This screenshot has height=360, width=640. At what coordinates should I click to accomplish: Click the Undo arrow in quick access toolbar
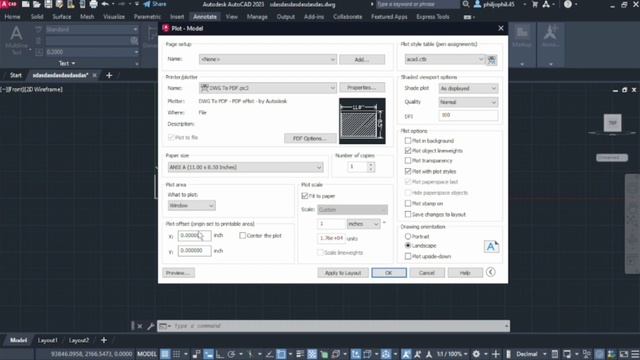[105, 4]
